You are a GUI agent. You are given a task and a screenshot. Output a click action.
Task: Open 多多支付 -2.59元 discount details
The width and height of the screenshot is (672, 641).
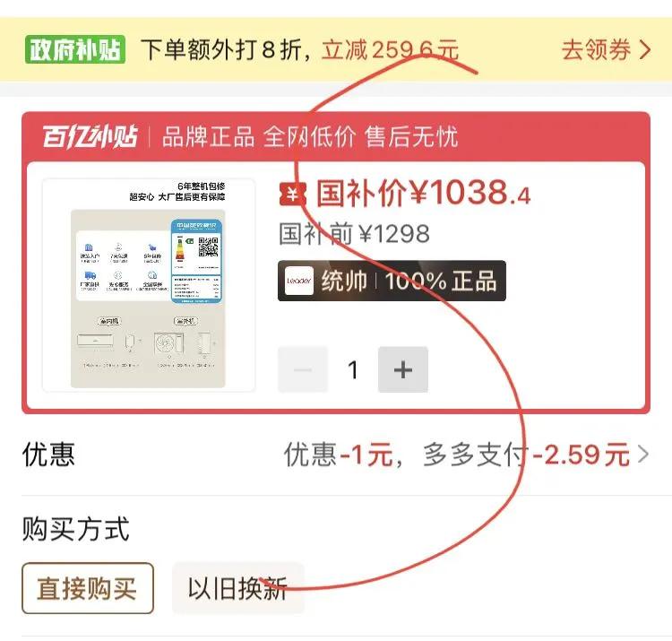pyautogui.click(x=526, y=454)
